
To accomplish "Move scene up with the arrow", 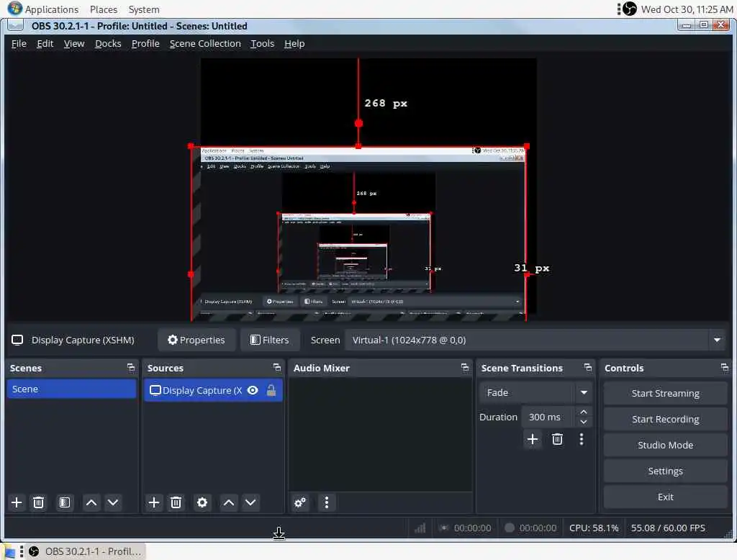I will point(91,502).
